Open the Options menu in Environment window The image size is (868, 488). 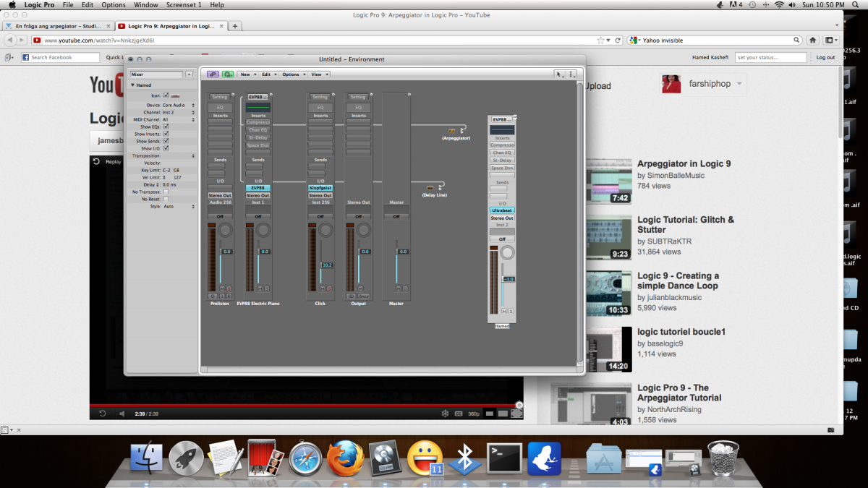point(293,74)
